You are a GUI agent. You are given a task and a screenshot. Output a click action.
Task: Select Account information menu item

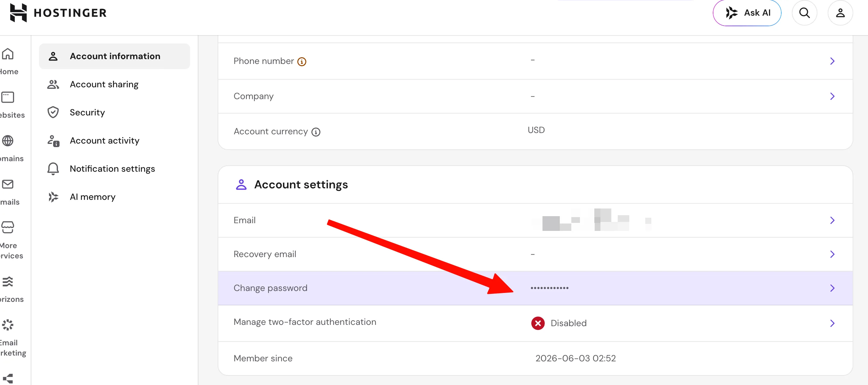(115, 56)
